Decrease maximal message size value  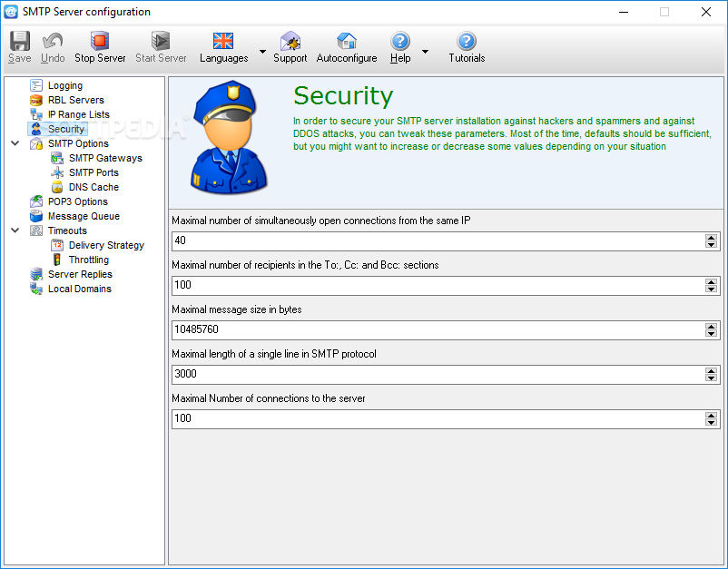(711, 334)
